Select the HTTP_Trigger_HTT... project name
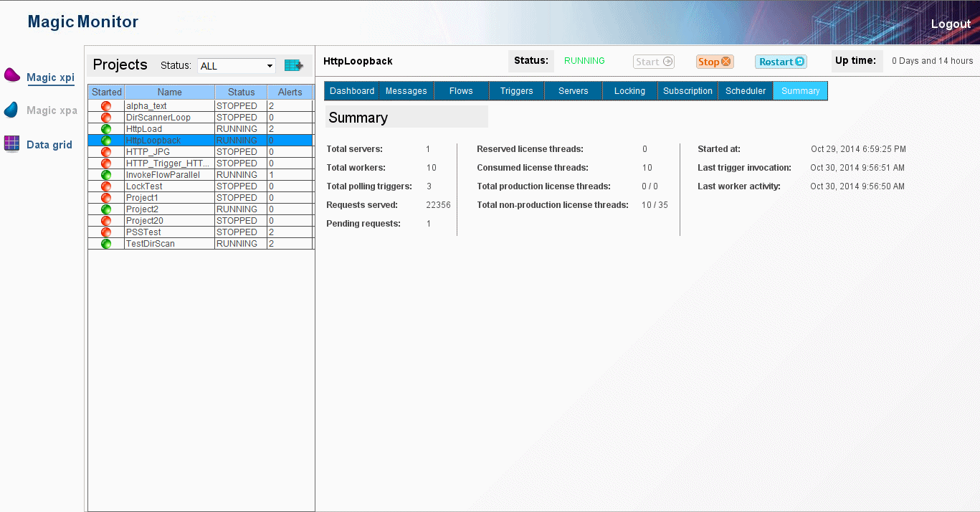This screenshot has width=980, height=512. (168, 163)
